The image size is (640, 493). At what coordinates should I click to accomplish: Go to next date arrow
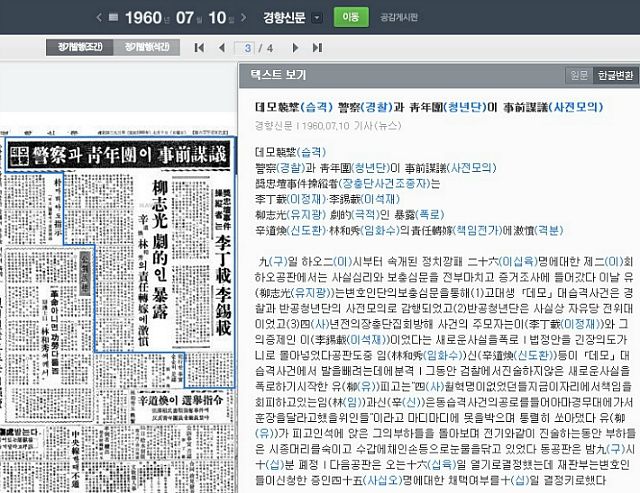pyautogui.click(x=244, y=18)
